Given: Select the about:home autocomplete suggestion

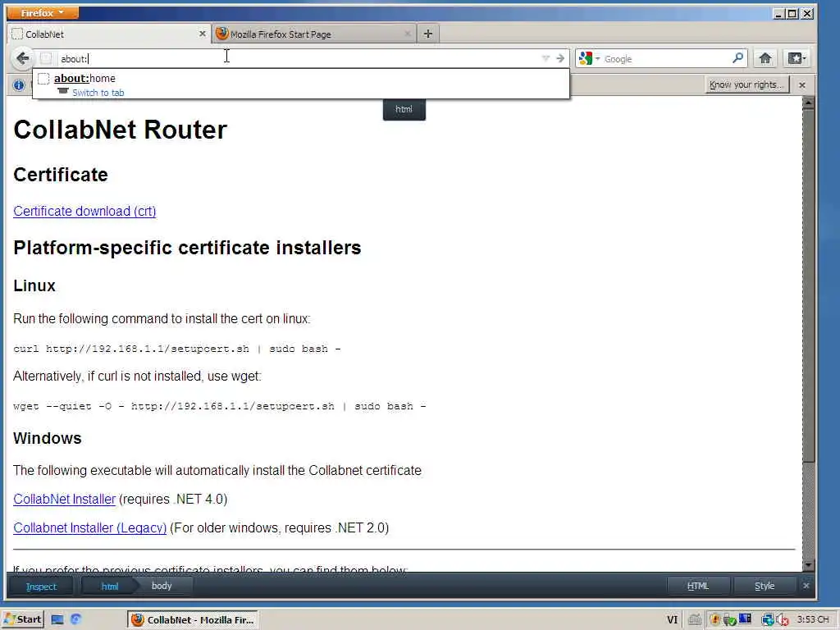Looking at the screenshot, I should click(x=300, y=84).
